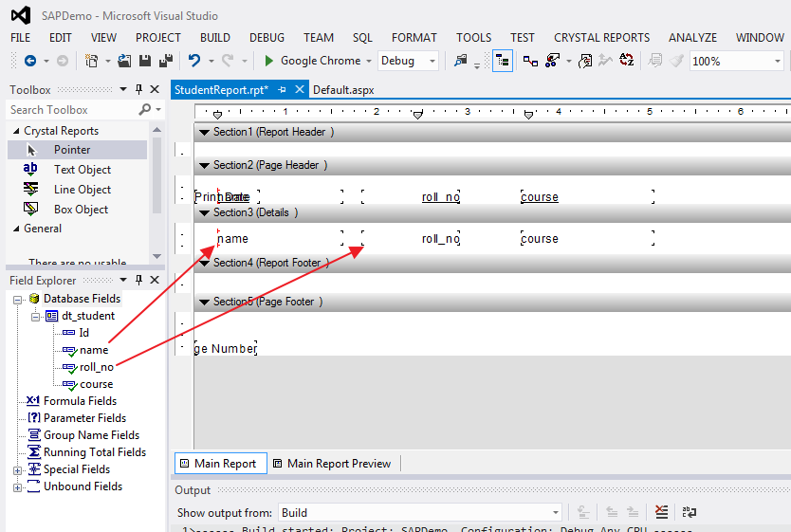Open the PROJECT menu
This screenshot has height=532, width=791.
157,38
